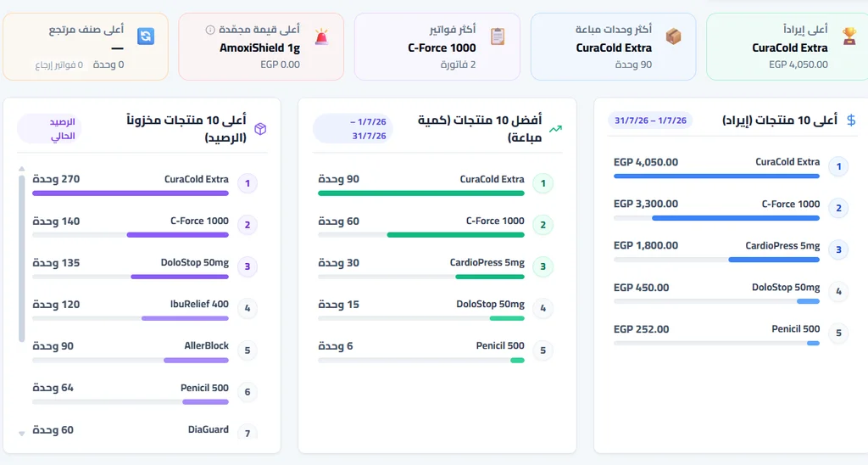Click the trophy icon on top revenue card
The image size is (868, 465).
tap(849, 36)
